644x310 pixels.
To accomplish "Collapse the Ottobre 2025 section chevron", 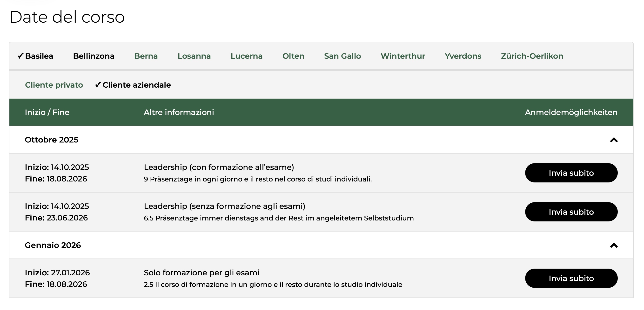I will (614, 140).
